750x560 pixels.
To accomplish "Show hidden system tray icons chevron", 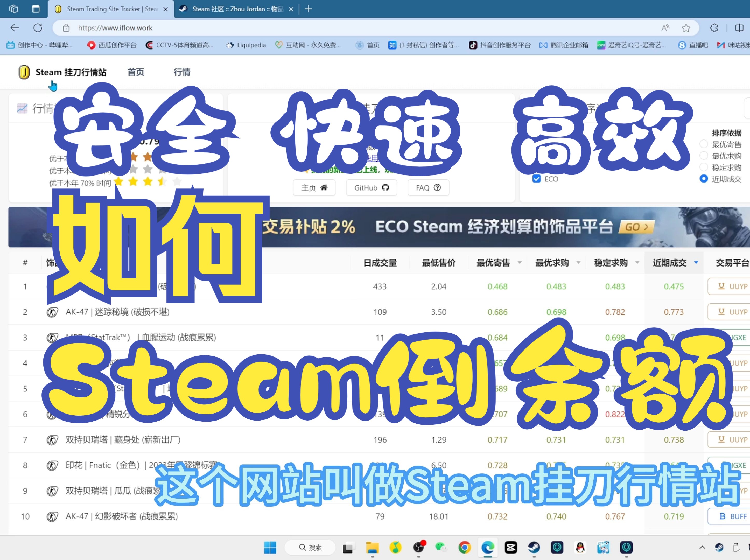I will tap(702, 548).
